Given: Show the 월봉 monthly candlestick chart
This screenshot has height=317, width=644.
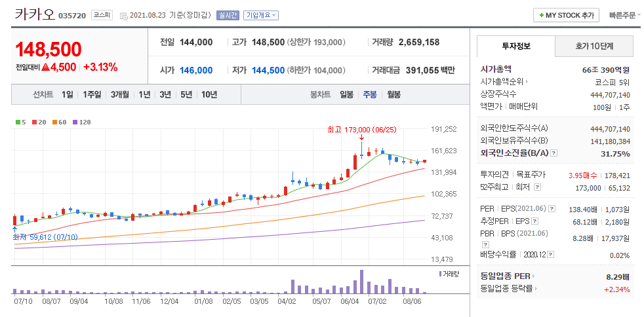Looking at the screenshot, I should [393, 95].
